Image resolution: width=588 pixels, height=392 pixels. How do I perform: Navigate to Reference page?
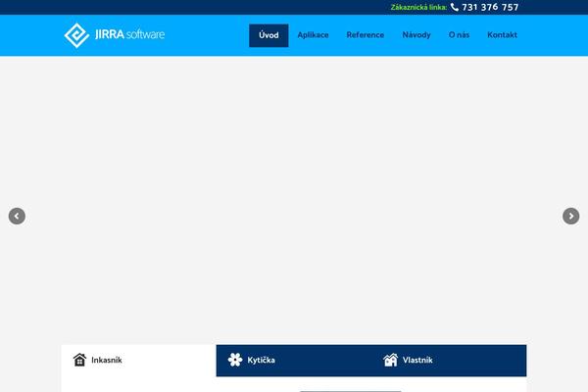366,35
